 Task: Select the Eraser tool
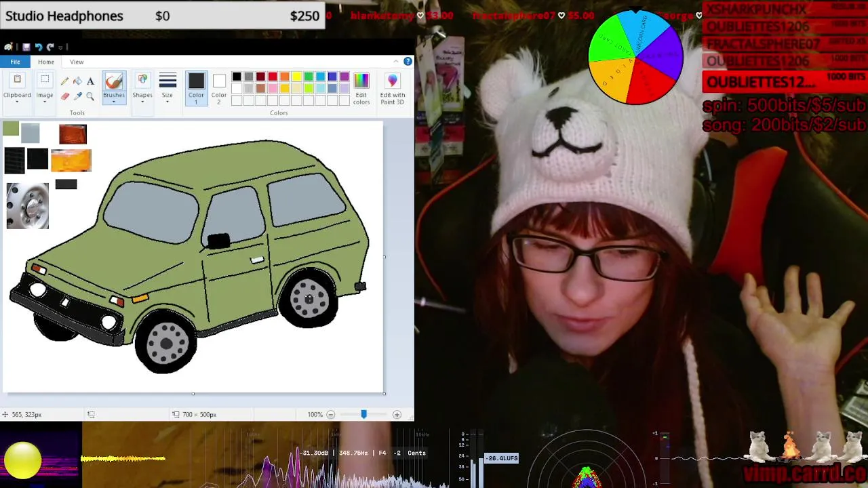tap(65, 96)
